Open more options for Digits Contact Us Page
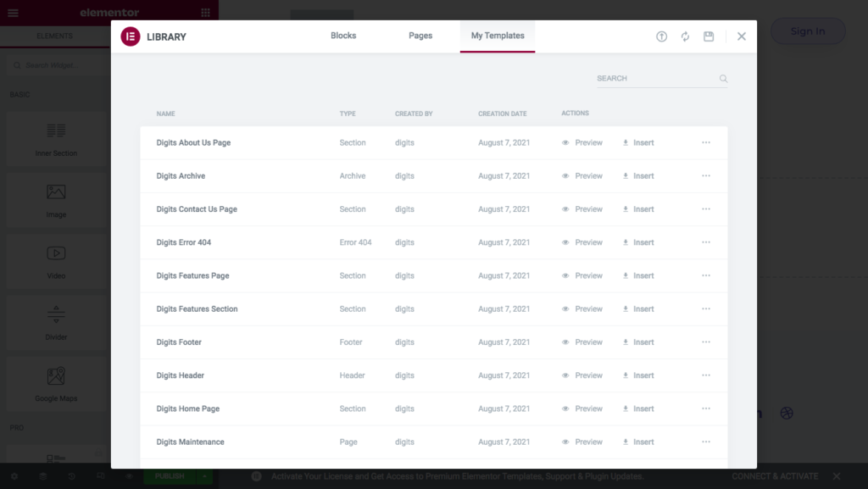The image size is (868, 489). [x=706, y=209]
